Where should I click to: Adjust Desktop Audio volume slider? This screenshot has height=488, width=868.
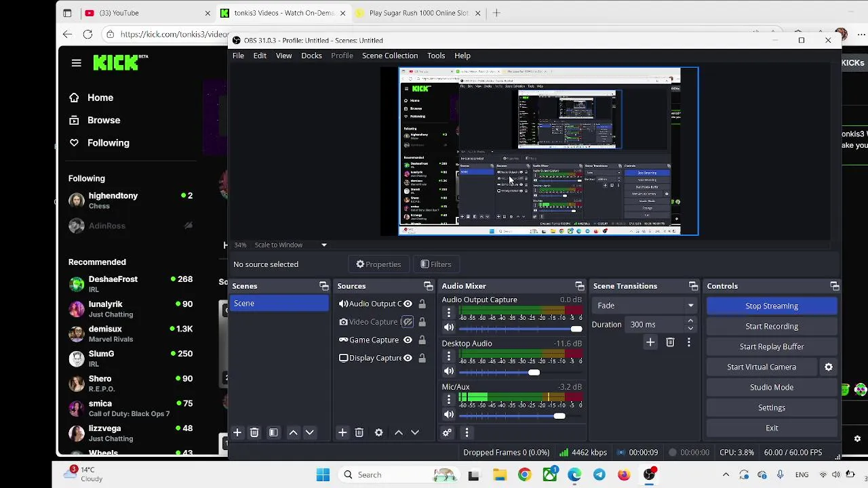pyautogui.click(x=521, y=372)
